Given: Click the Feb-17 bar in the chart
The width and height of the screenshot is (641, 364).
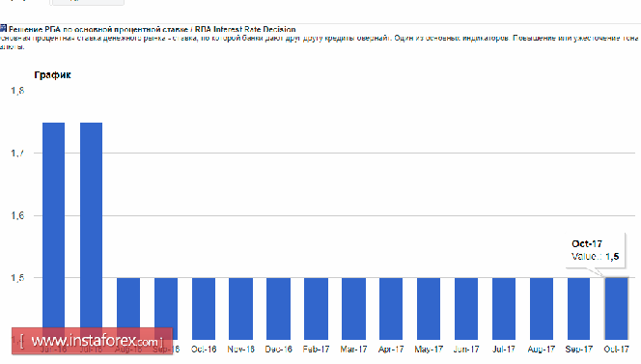Looking at the screenshot, I should (x=316, y=309).
